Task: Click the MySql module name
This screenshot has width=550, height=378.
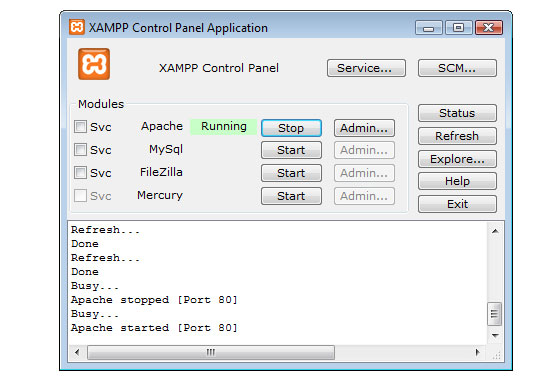Action: (166, 149)
